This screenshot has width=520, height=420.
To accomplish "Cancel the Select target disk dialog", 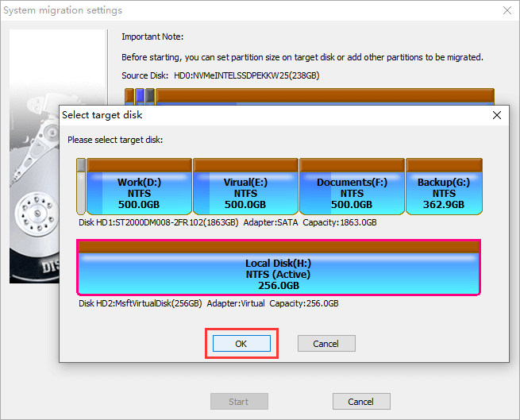I will pos(326,343).
